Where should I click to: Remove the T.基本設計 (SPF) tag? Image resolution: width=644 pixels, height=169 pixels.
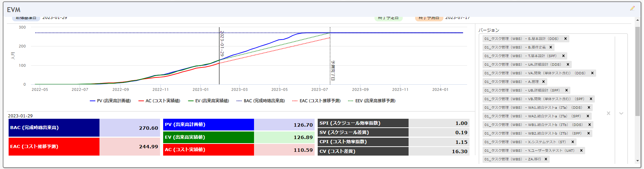tap(563, 56)
